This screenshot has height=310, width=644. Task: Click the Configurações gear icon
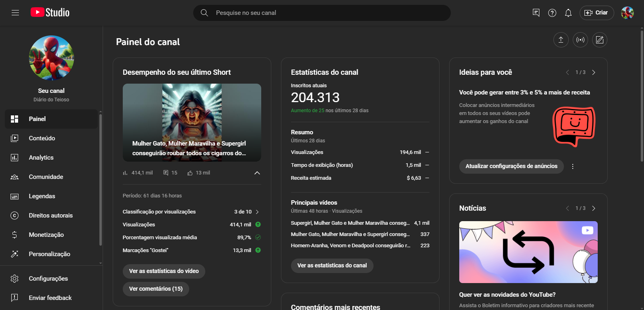pos(14,279)
